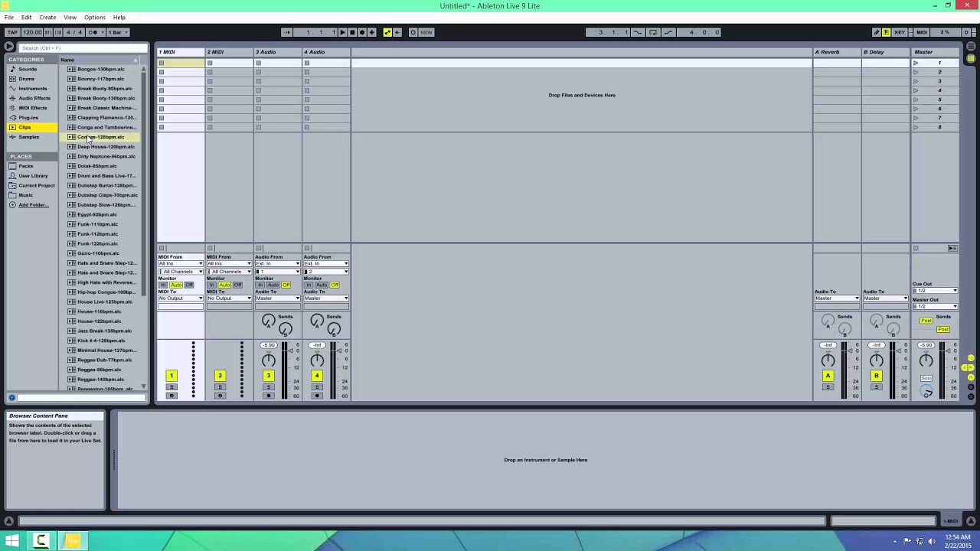Open the Options menu

tap(95, 17)
